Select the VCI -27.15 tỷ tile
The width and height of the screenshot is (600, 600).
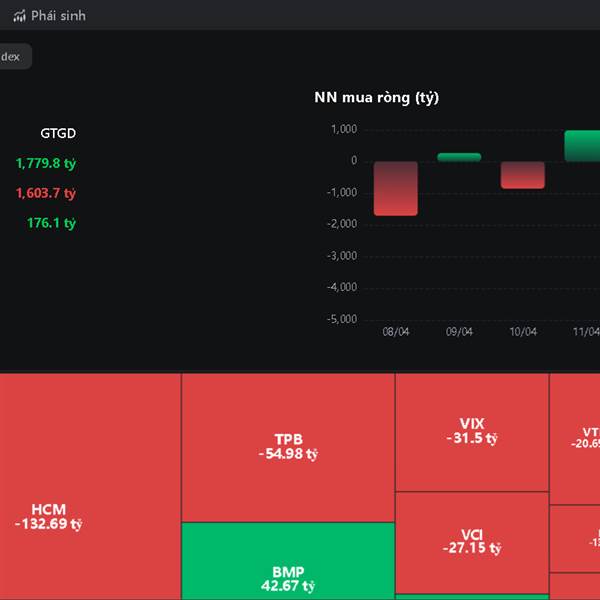pos(472,543)
